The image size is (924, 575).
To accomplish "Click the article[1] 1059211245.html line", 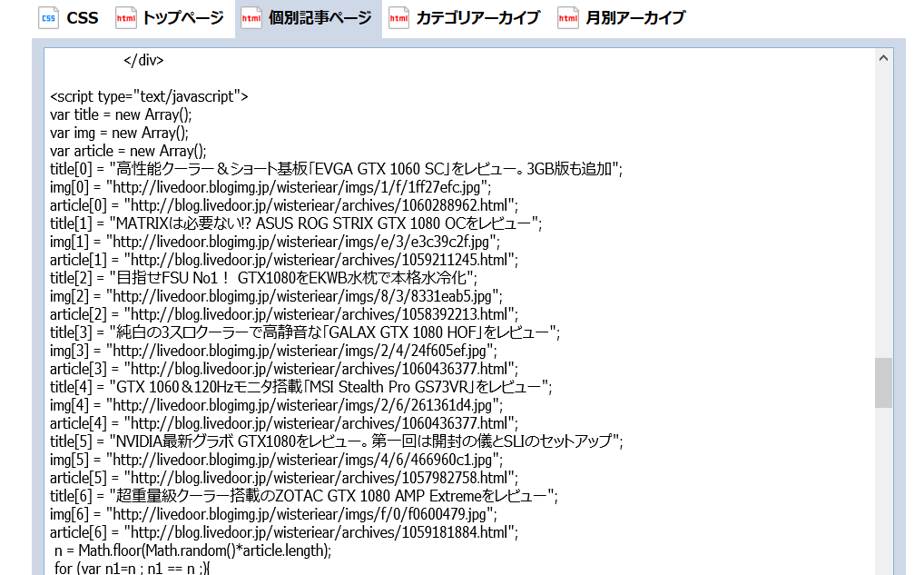I will click(x=284, y=260).
